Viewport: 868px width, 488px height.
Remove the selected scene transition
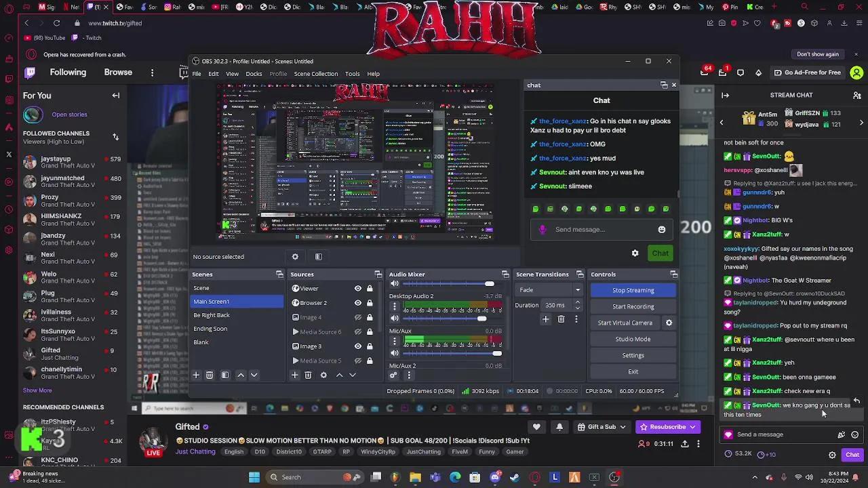pos(561,319)
